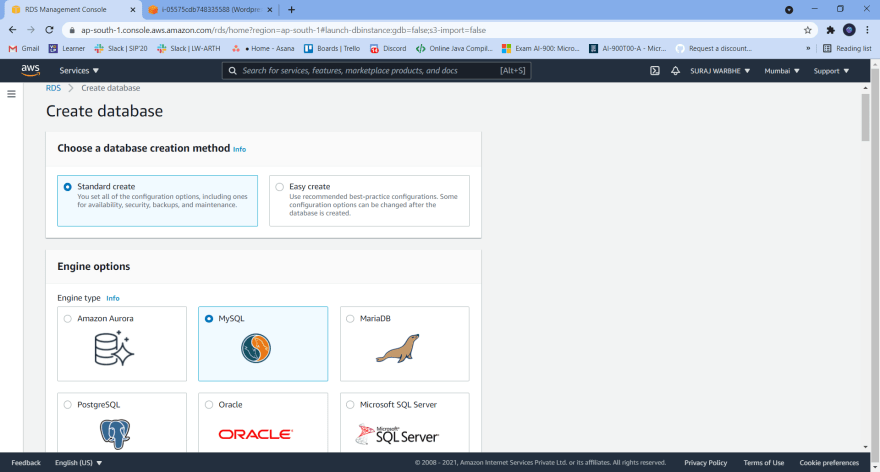Open the Support dropdown

pyautogui.click(x=831, y=71)
